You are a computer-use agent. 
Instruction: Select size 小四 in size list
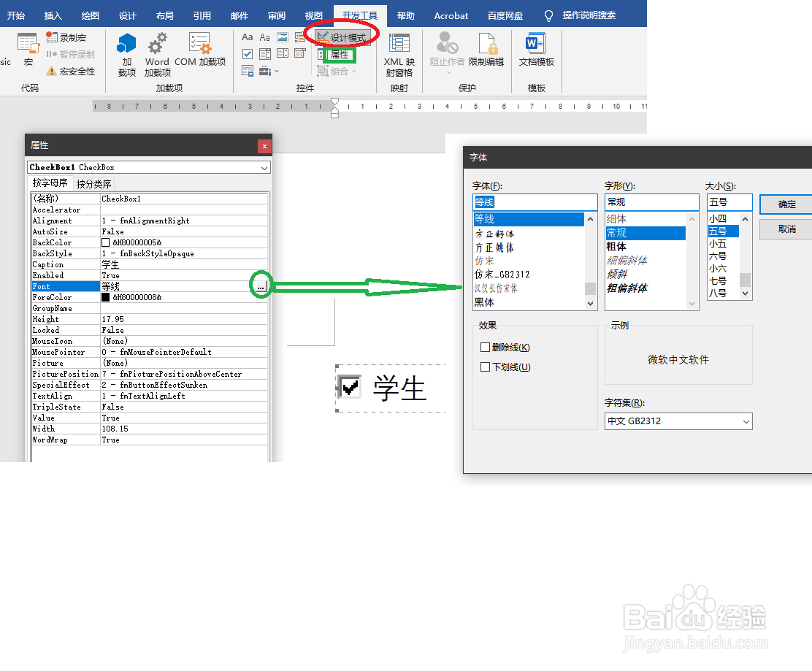[718, 219]
